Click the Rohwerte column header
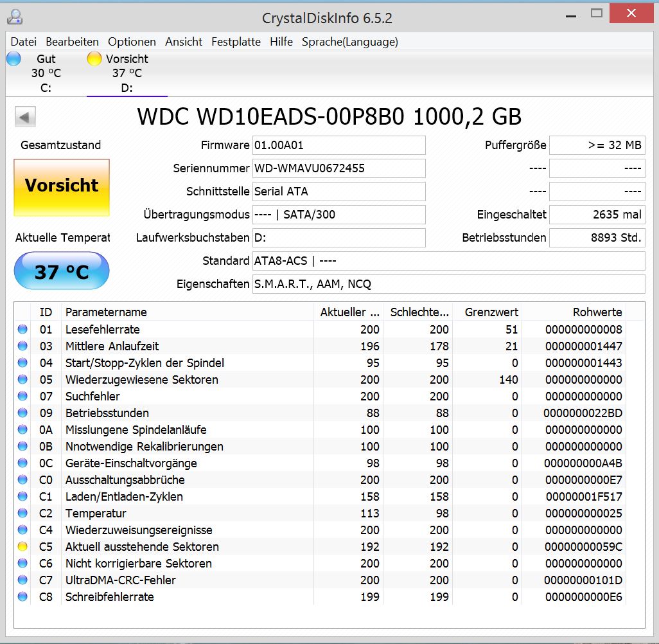This screenshot has height=644, width=659. coord(574,312)
